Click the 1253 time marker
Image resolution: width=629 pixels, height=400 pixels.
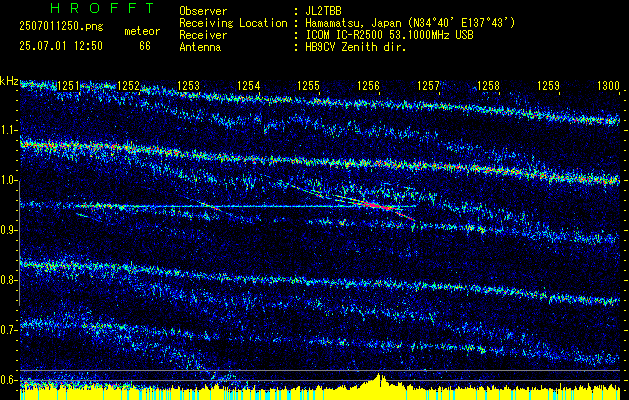[189, 86]
